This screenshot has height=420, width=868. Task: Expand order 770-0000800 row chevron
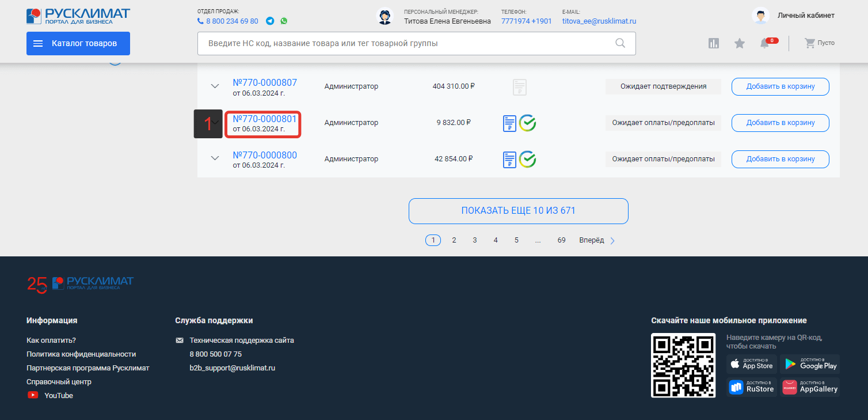(215, 158)
